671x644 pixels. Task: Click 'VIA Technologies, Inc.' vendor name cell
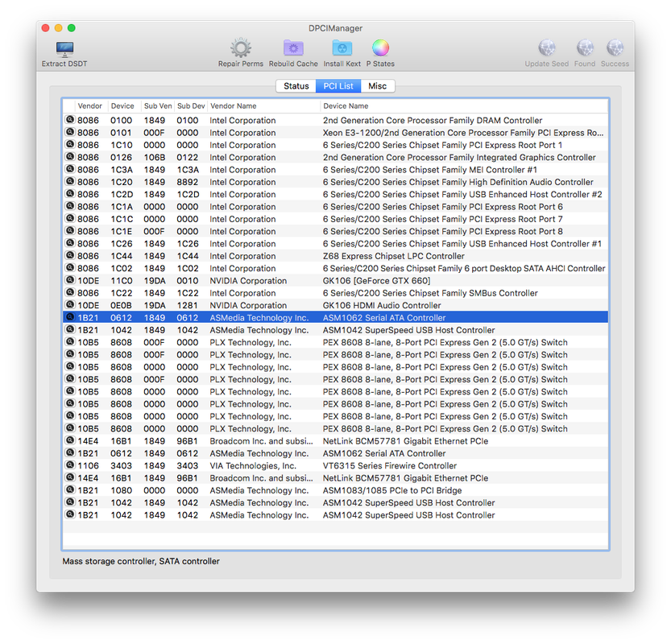252,465
